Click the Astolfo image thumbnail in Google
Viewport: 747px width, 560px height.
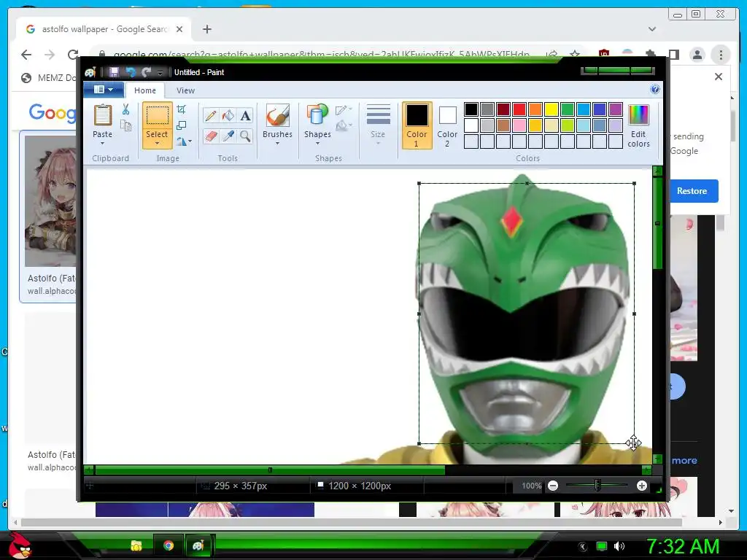50,201
